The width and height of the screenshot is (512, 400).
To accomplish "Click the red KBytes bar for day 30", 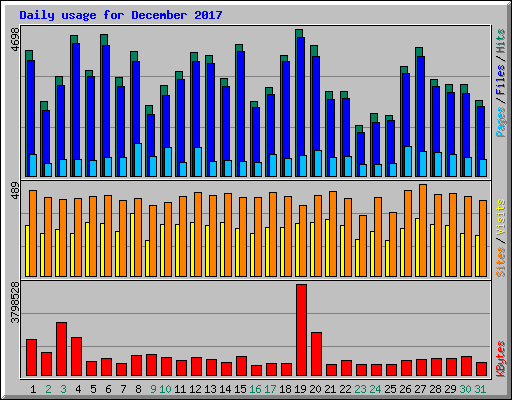I will coord(466,366).
